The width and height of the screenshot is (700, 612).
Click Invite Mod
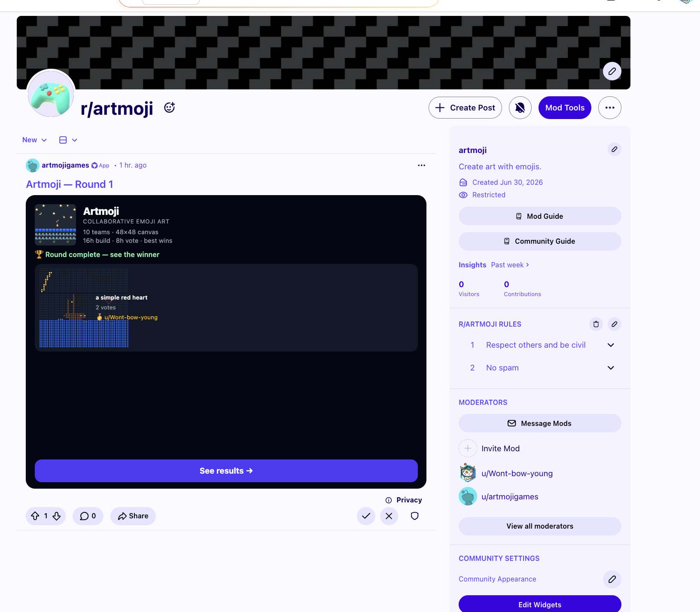point(490,449)
